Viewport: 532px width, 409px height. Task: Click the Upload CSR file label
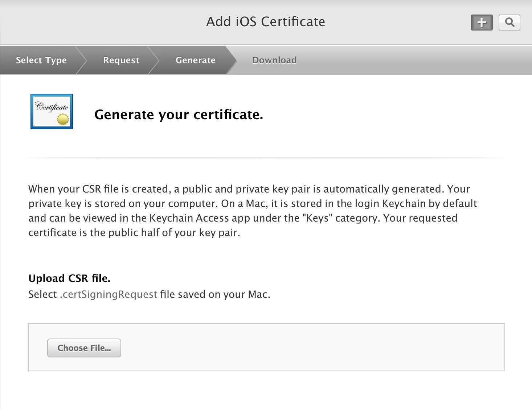pyautogui.click(x=69, y=278)
